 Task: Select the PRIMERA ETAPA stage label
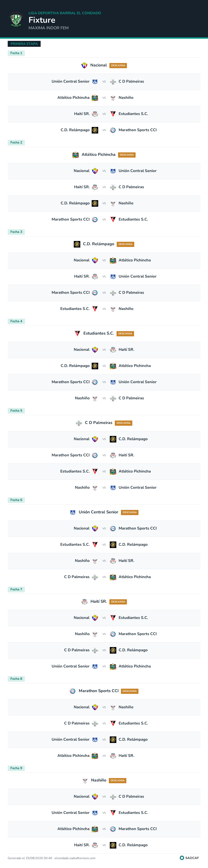coord(24,44)
